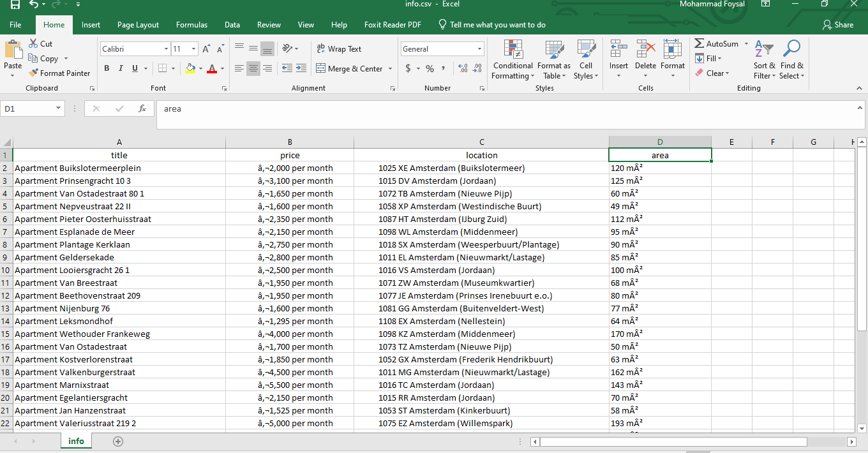Click the Increase Decimal icon

463,68
